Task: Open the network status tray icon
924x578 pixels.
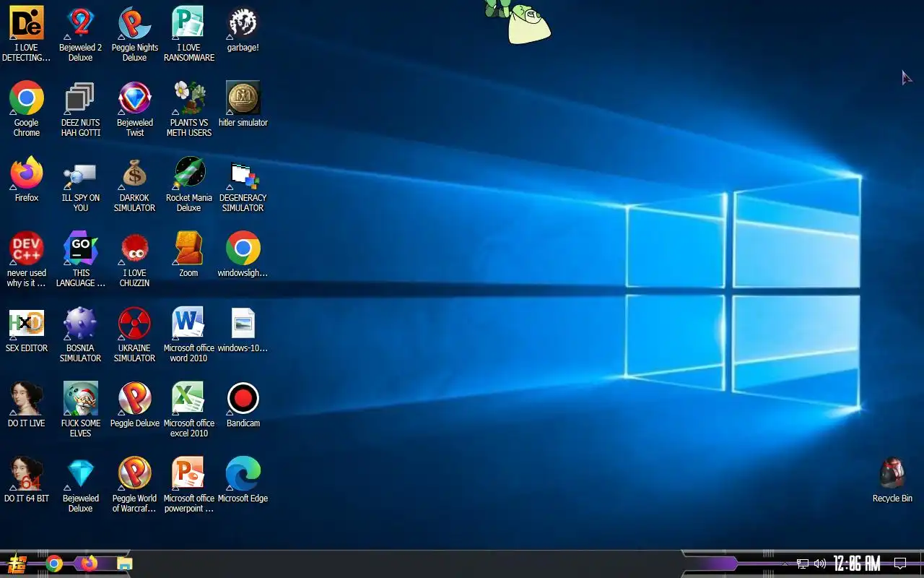Action: 803,564
